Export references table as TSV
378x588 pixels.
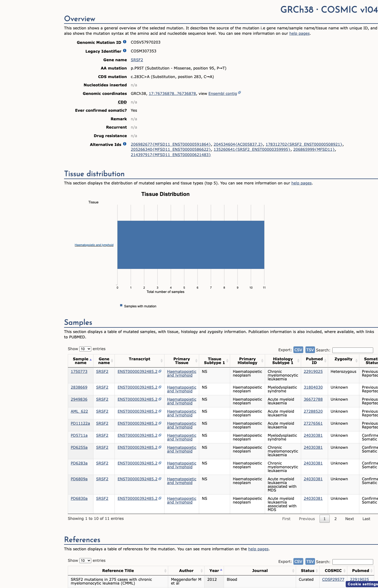(310, 562)
